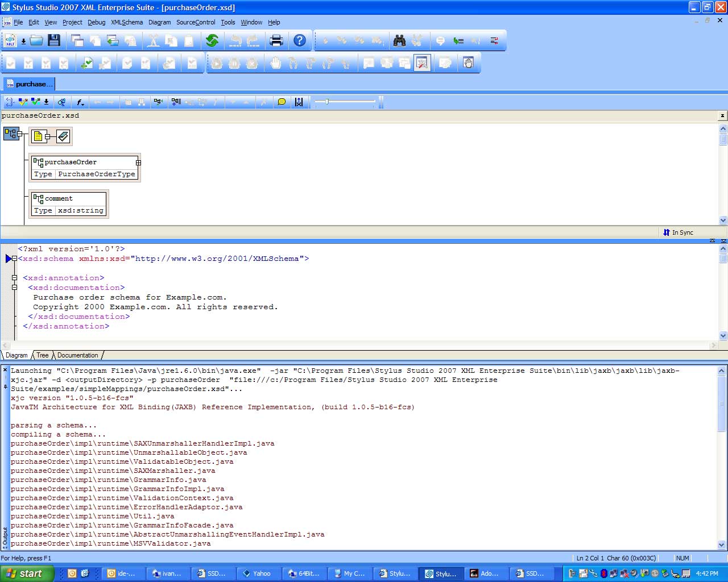Image resolution: width=728 pixels, height=582 pixels.
Task: Open the XMLSchema menu
Action: point(127,22)
